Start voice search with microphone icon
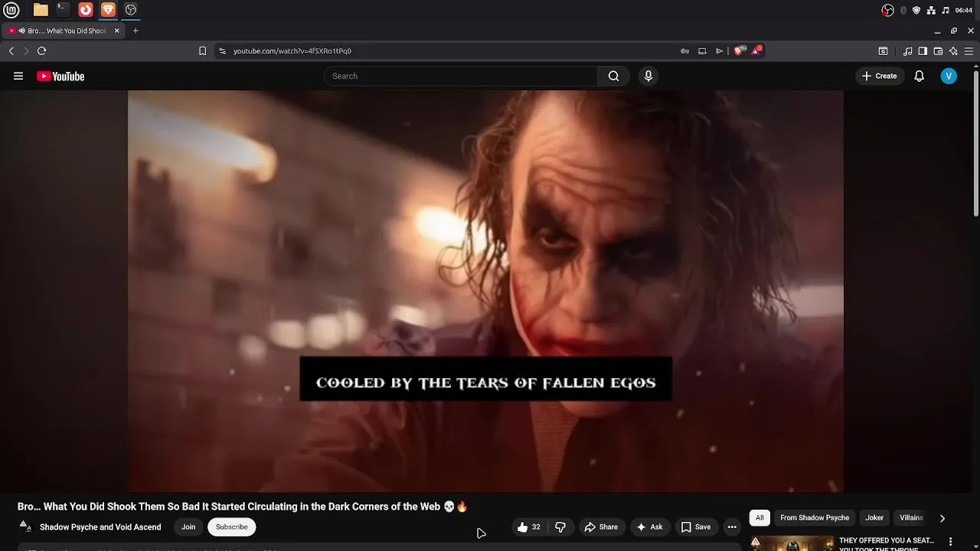 click(x=648, y=76)
